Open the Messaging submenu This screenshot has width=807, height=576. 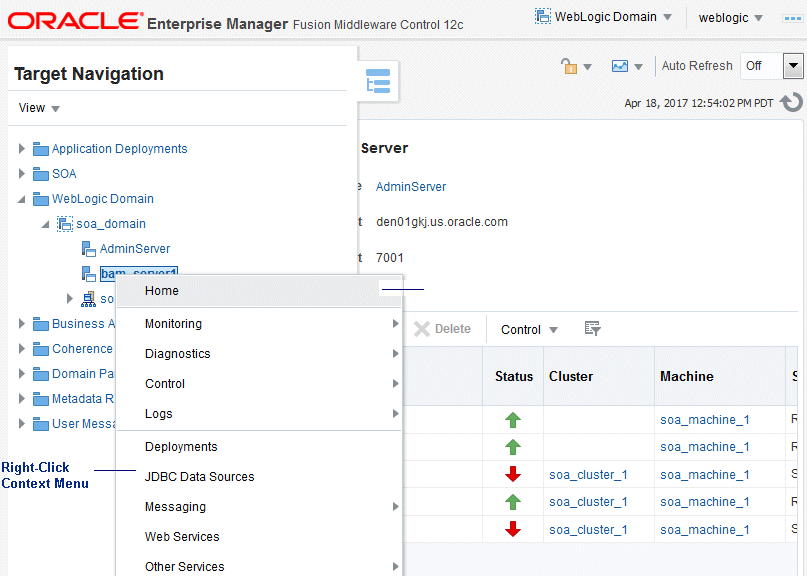[259, 507]
